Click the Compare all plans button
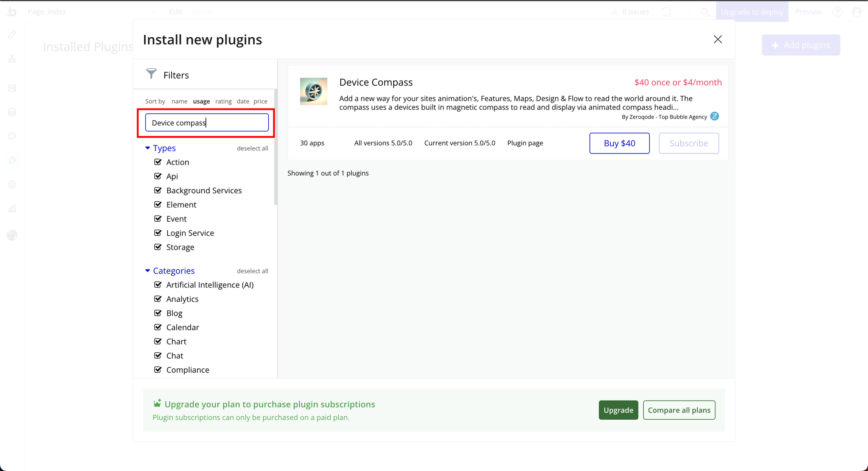The image size is (868, 471). tap(679, 410)
